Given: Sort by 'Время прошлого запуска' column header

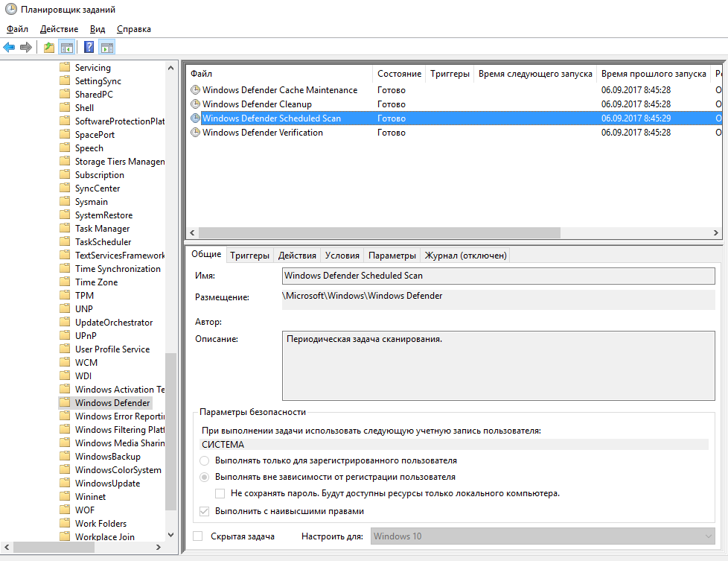Looking at the screenshot, I should 653,74.
